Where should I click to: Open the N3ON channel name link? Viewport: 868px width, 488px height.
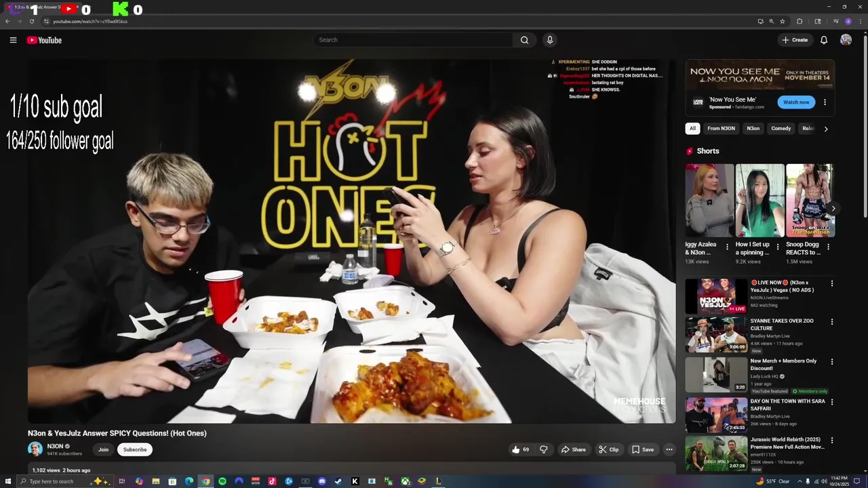point(55,446)
